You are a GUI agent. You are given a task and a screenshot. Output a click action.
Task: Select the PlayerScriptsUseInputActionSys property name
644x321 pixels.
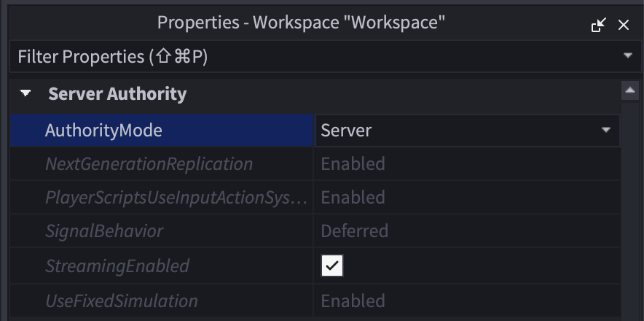176,198
